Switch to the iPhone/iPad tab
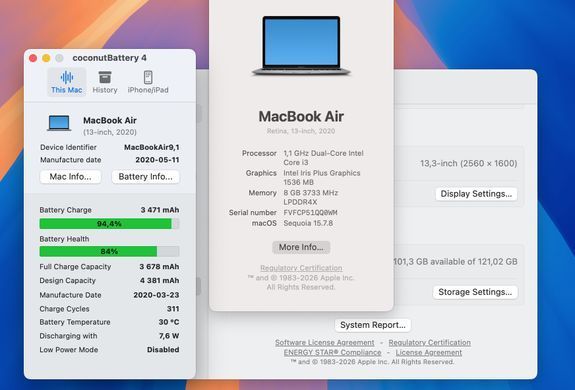This screenshot has width=575, height=390. click(x=148, y=82)
